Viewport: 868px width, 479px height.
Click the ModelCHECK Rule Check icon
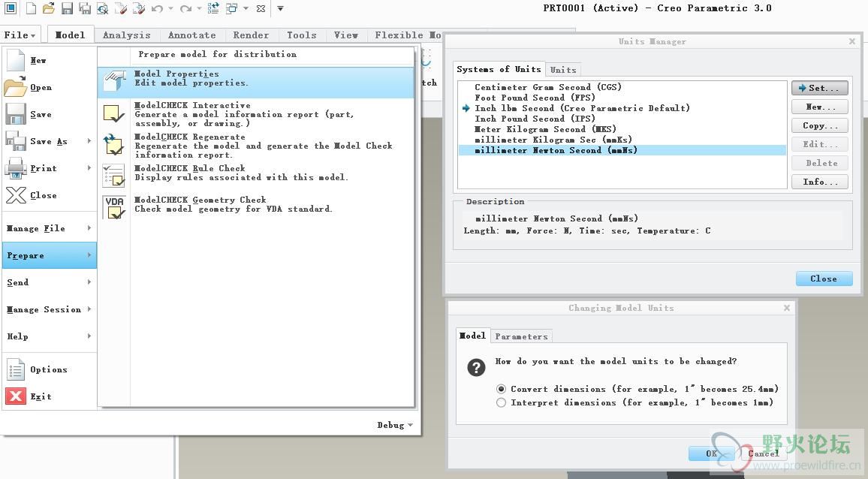pos(114,176)
